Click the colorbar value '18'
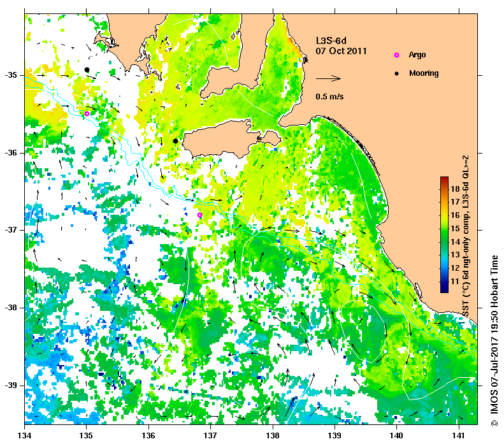Viewport: 504px width, 446px height. pos(455,189)
